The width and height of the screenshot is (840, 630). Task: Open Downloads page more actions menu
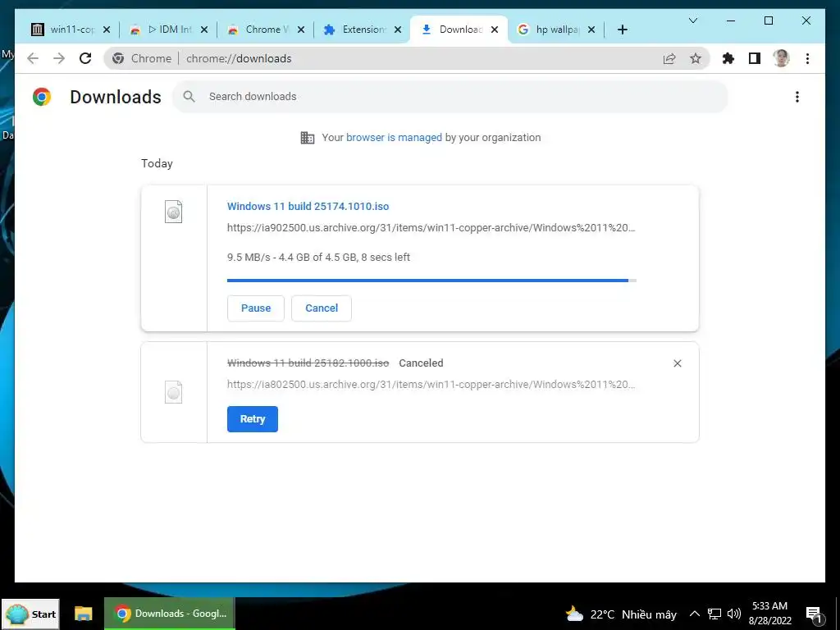click(797, 97)
